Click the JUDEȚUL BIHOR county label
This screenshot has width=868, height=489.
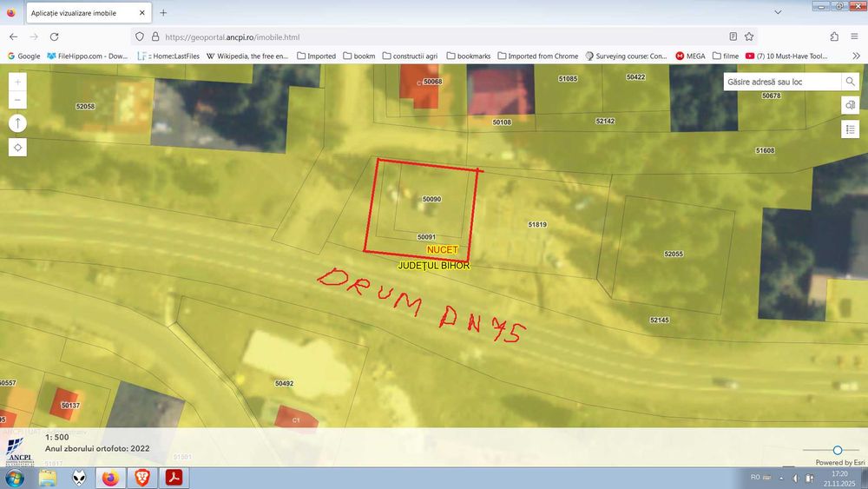point(434,266)
